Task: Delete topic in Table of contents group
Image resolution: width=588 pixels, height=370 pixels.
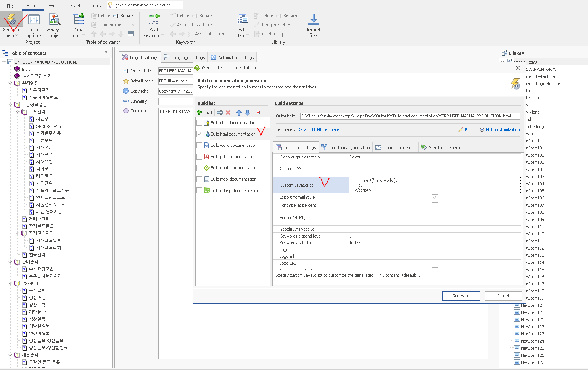Action: point(100,16)
